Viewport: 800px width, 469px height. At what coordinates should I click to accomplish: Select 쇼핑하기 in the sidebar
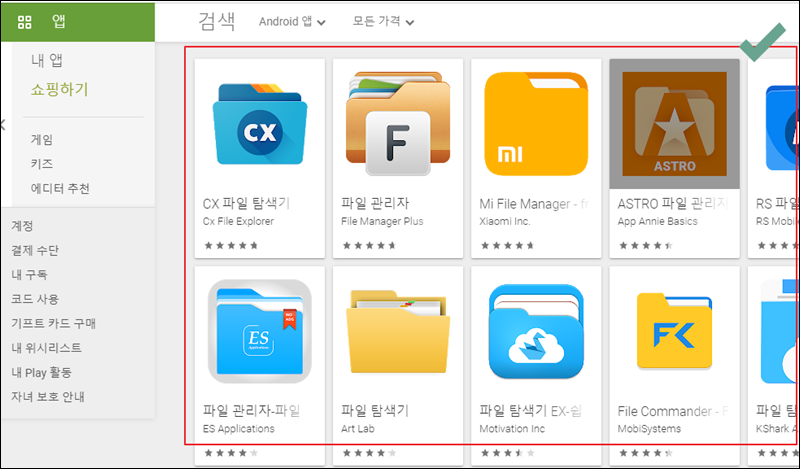pos(59,90)
